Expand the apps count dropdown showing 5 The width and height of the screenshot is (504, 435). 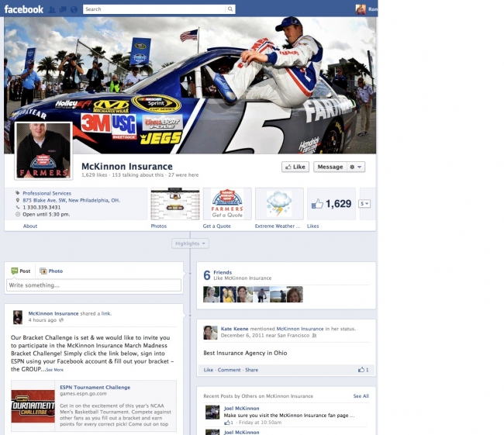pos(364,204)
